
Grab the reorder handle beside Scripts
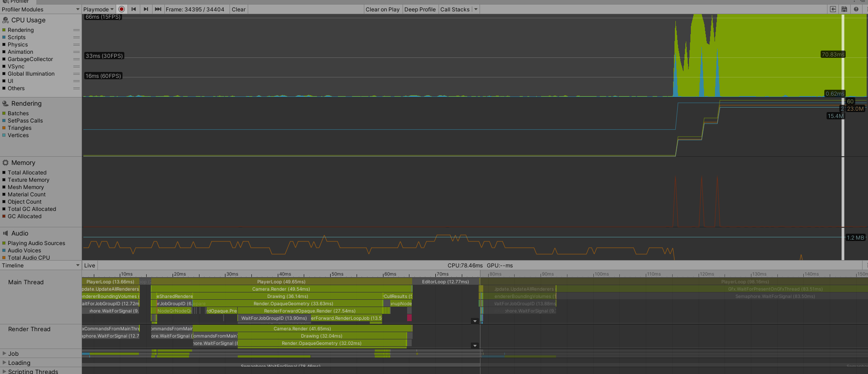(x=77, y=37)
